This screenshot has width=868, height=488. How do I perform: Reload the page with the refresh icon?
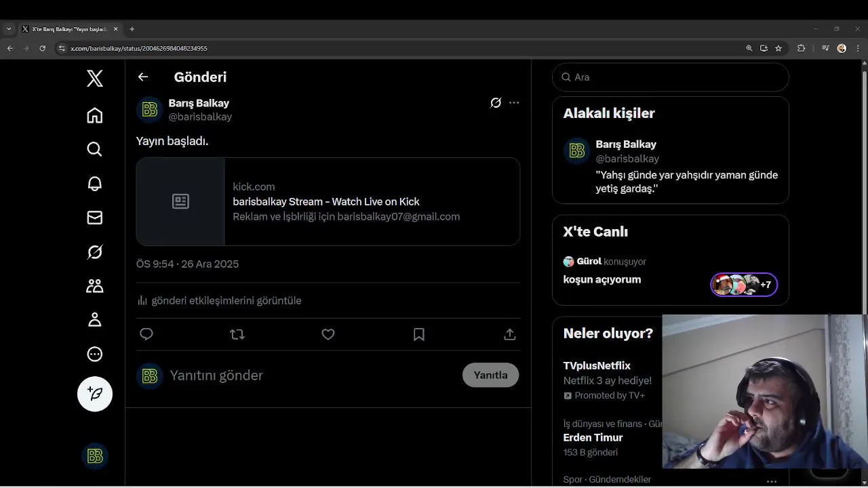(42, 48)
